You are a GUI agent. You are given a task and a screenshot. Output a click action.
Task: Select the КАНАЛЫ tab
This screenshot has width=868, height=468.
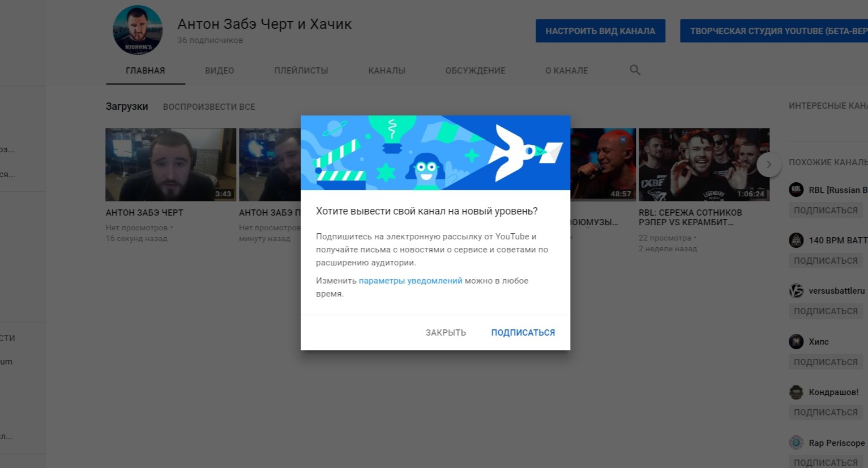(x=387, y=71)
